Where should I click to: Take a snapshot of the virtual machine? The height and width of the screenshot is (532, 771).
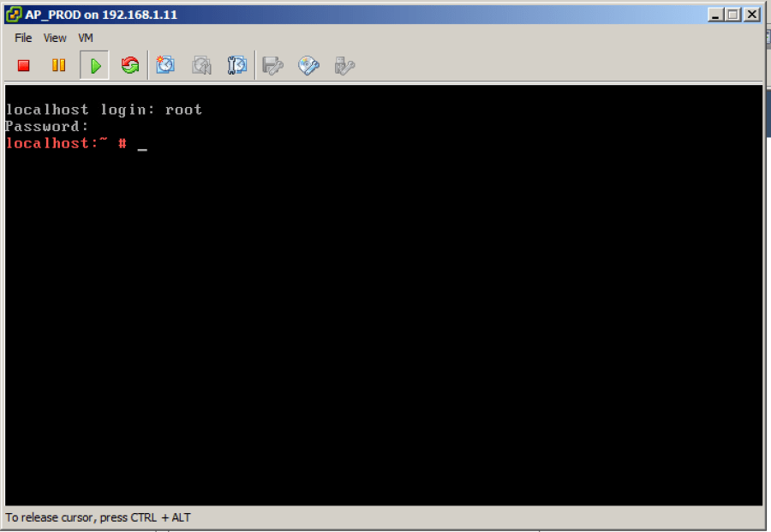pyautogui.click(x=165, y=65)
